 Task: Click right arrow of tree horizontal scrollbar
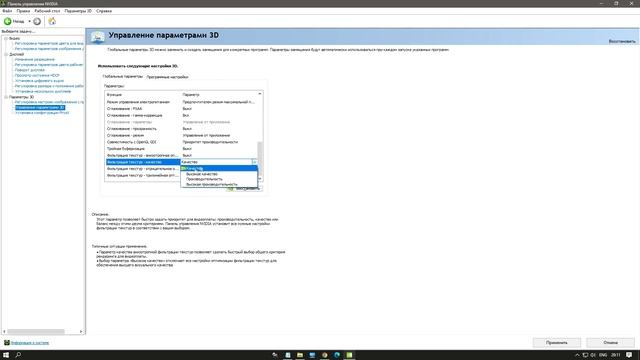click(x=81, y=331)
